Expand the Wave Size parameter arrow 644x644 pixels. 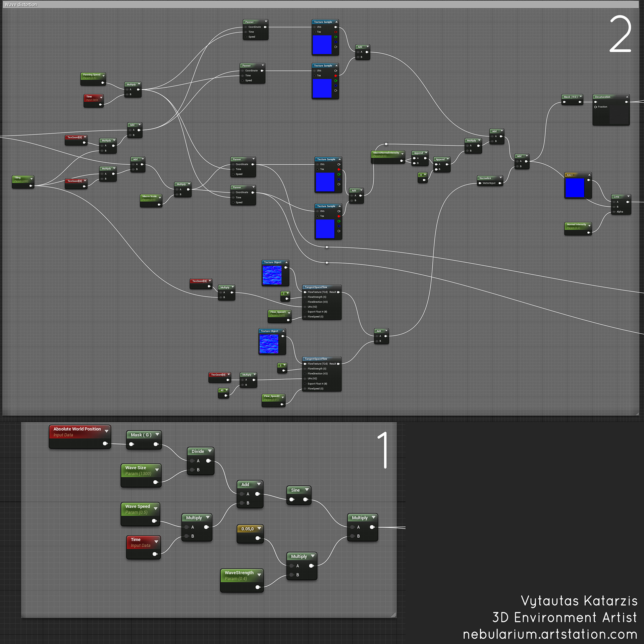(157, 470)
